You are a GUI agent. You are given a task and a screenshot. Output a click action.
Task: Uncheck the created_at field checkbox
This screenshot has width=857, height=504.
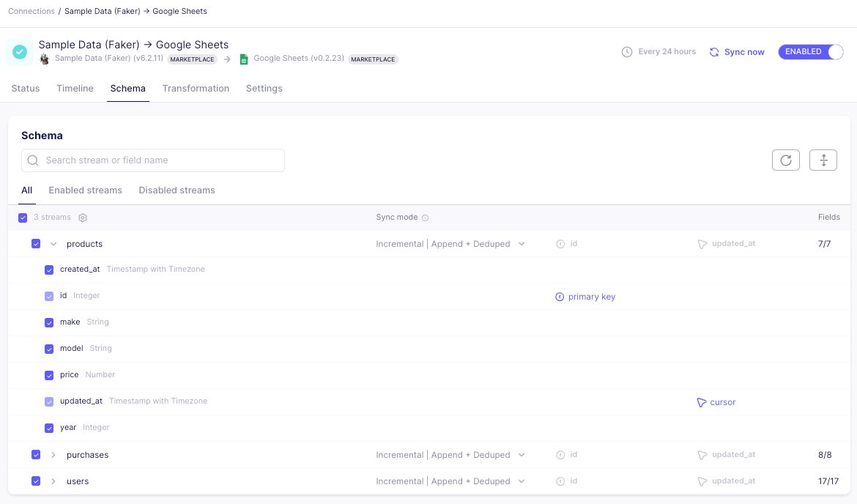coord(49,270)
